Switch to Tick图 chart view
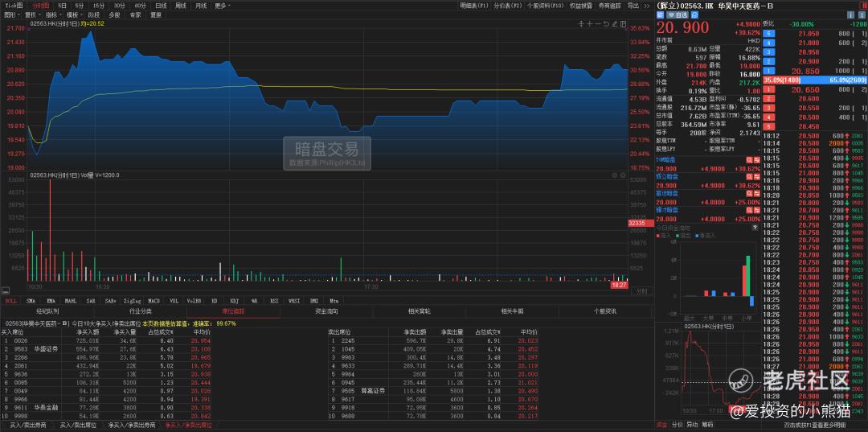 [15, 6]
